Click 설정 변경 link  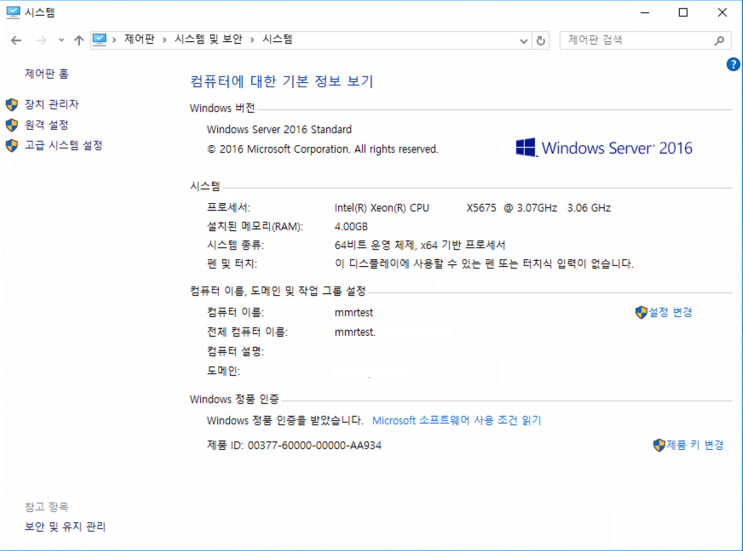coord(670,312)
